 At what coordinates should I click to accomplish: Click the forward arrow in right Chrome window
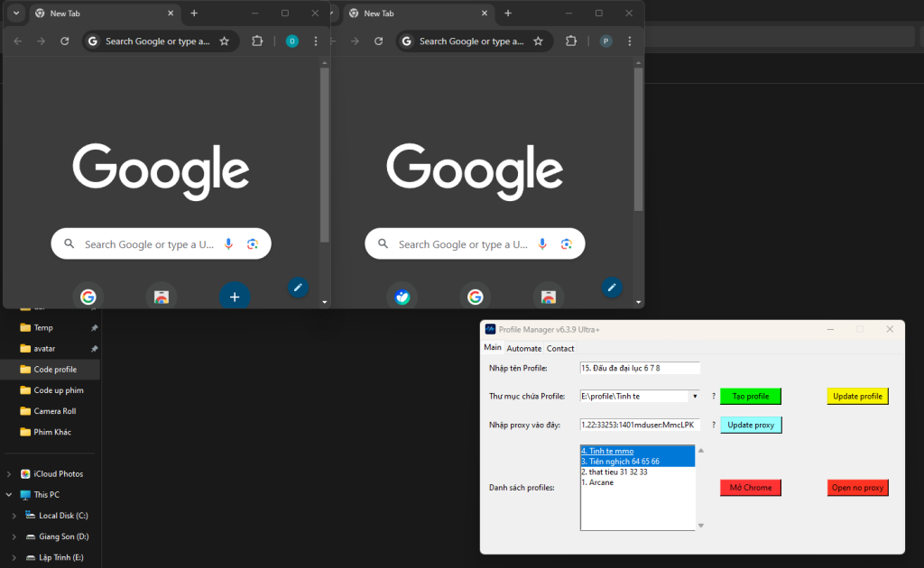[355, 41]
